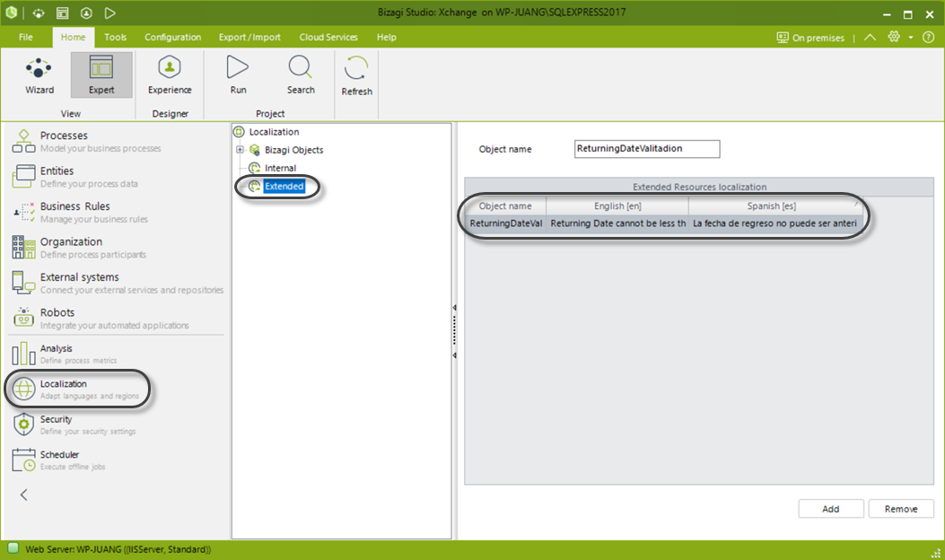Open the Processes module
Viewport: 945px width, 560px height.
[x=87, y=141]
